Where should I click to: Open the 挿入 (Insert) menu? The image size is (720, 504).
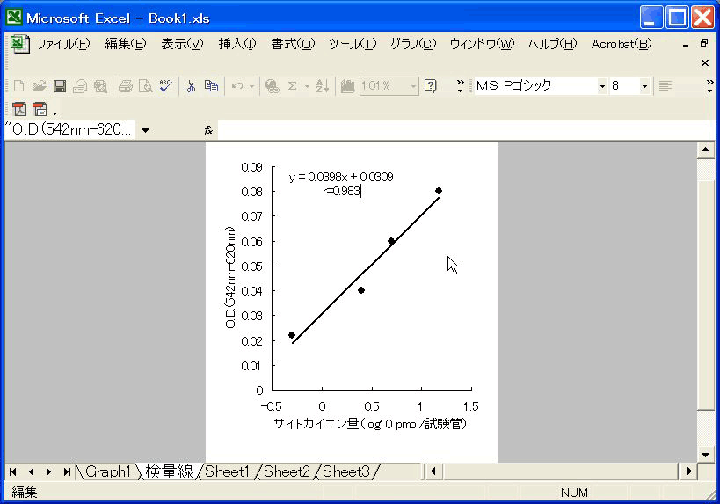coord(237,44)
